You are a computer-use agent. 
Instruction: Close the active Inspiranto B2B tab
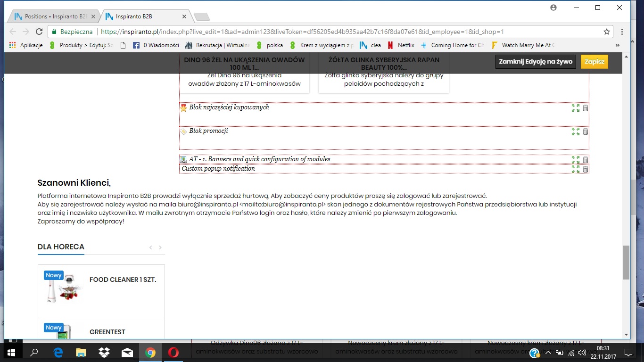184,16
